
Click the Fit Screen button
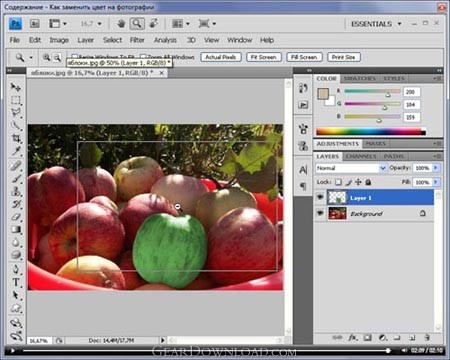(x=264, y=57)
